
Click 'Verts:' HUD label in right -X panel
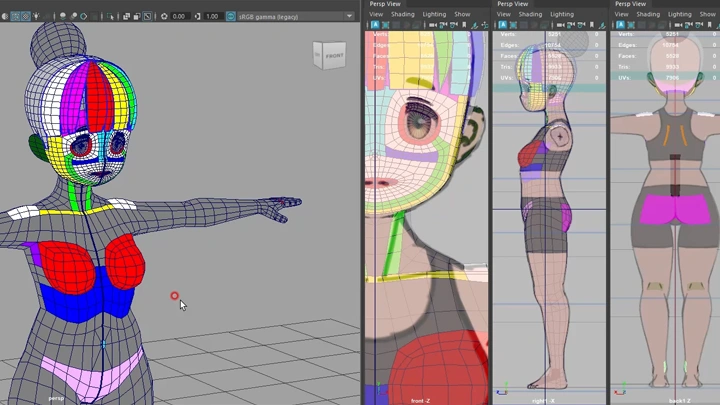(x=508, y=34)
